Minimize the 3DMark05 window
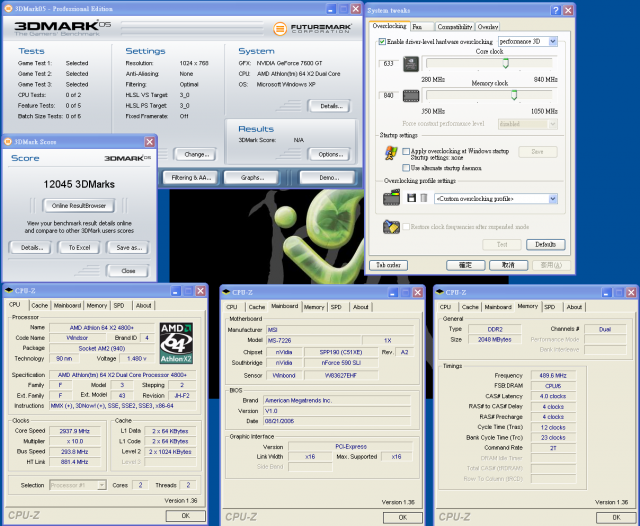The width and height of the screenshot is (640, 526). [x=331, y=9]
